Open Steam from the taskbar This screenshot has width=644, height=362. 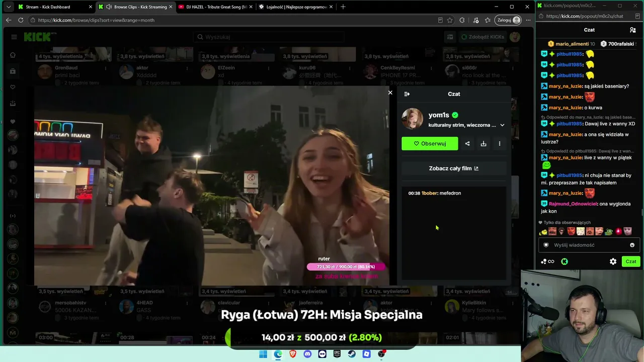pyautogui.click(x=352, y=354)
